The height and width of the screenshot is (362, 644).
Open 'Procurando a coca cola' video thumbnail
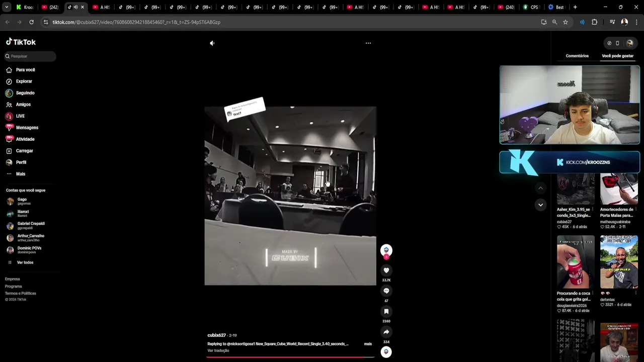coord(576,262)
